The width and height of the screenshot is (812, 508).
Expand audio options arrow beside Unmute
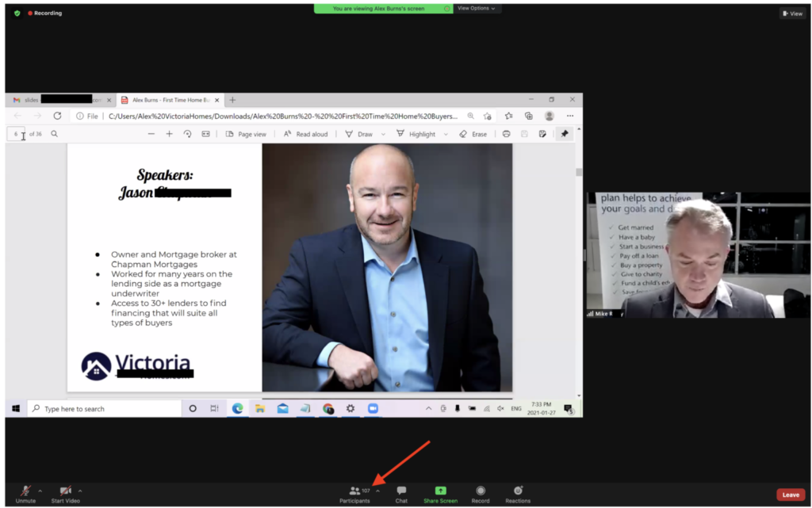(40, 491)
